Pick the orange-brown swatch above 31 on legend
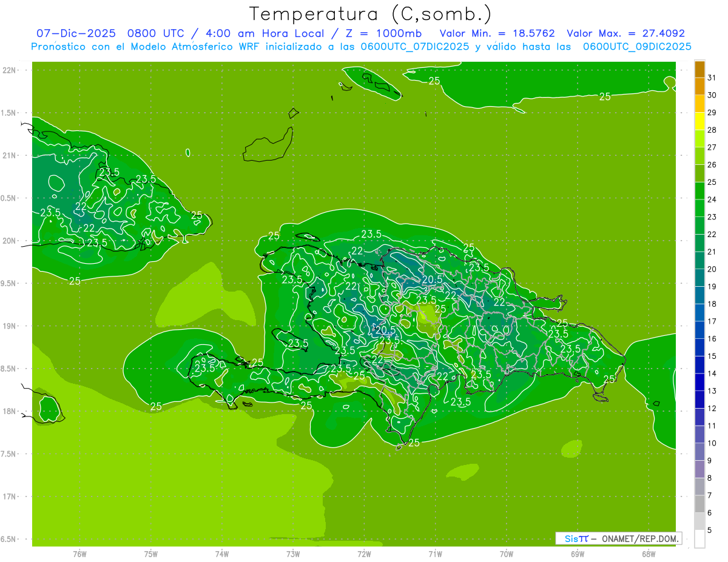Viewport: 728px width, 562px height. point(699,69)
